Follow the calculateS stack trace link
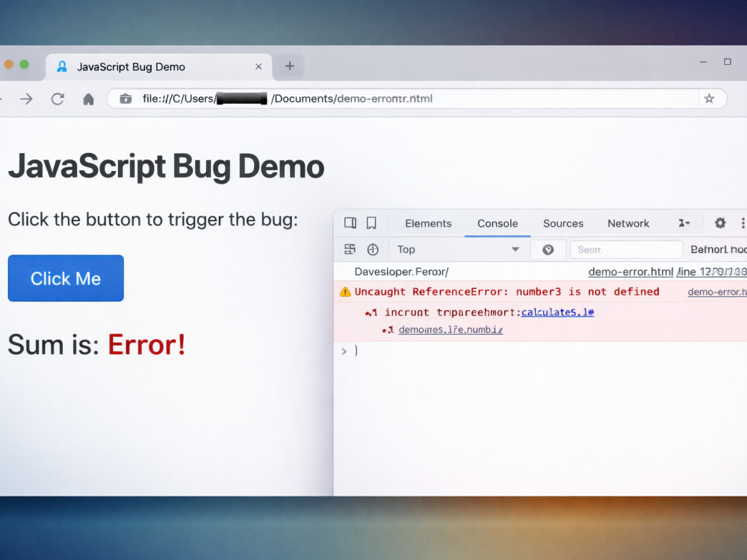This screenshot has width=747, height=560. pos(557,312)
